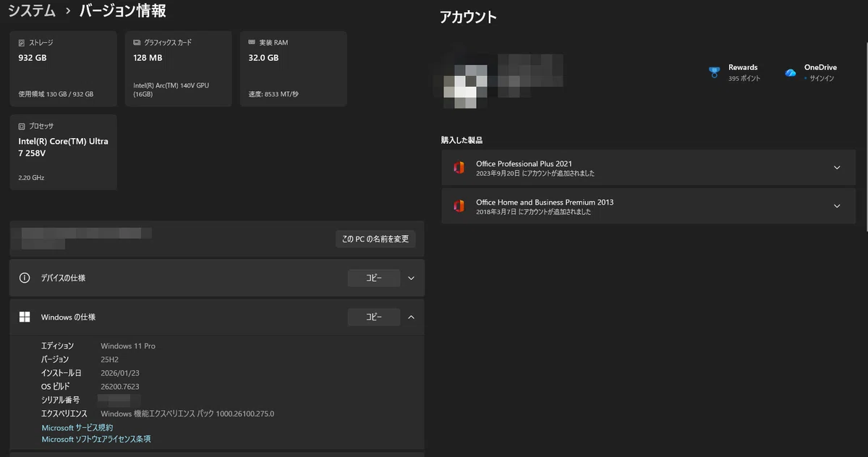Open Microsoft サービス規約 link

tap(77, 427)
